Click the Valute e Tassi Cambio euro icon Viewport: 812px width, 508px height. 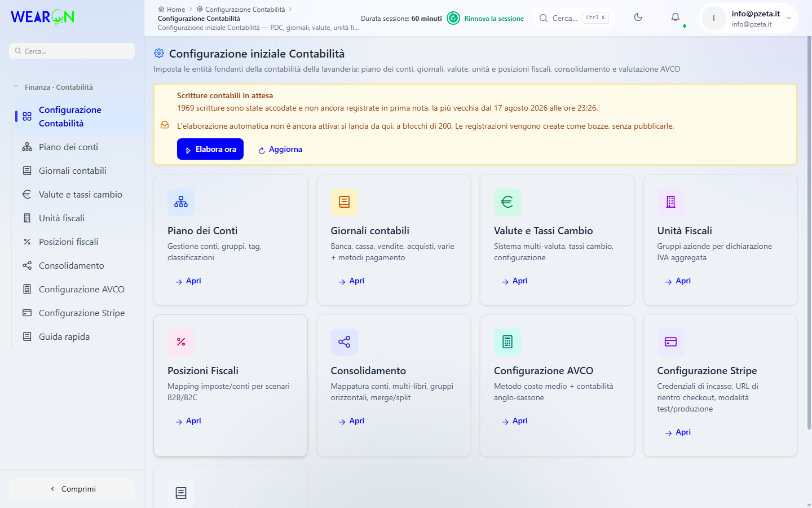tap(507, 202)
